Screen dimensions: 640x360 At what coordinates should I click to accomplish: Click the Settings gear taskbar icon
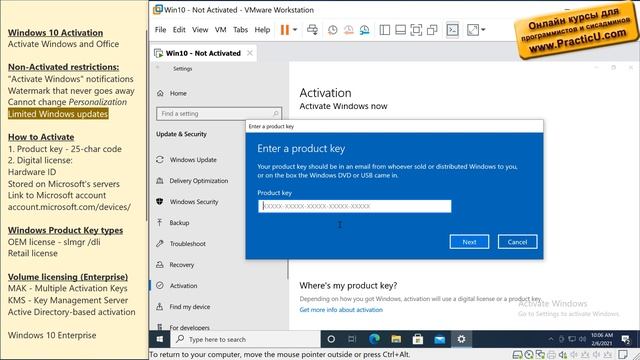[461, 339]
